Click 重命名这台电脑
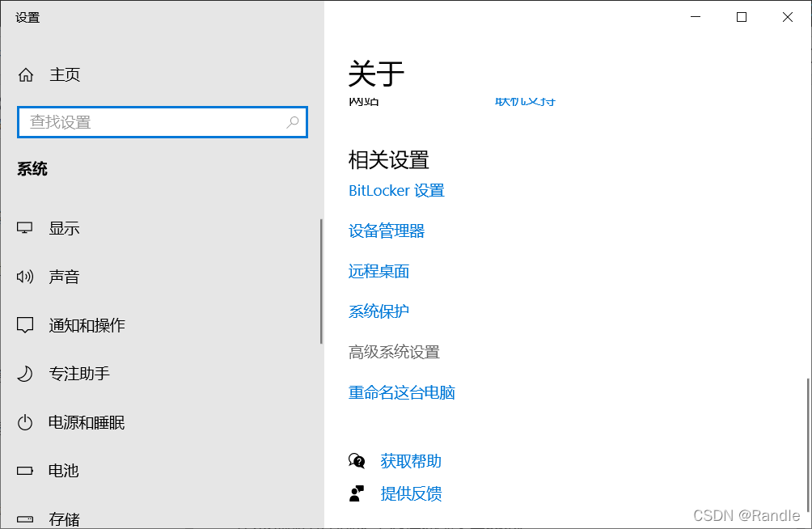This screenshot has width=812, height=529. tap(402, 392)
